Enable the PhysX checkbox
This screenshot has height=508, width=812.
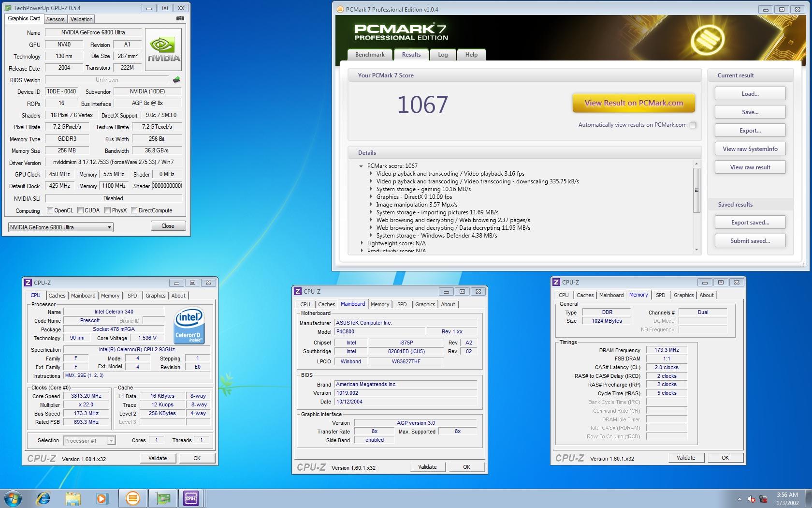[107, 210]
